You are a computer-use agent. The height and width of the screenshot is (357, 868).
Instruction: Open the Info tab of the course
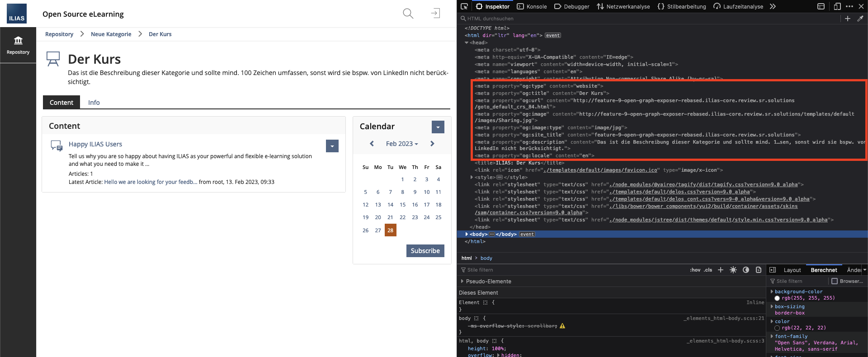click(x=94, y=103)
